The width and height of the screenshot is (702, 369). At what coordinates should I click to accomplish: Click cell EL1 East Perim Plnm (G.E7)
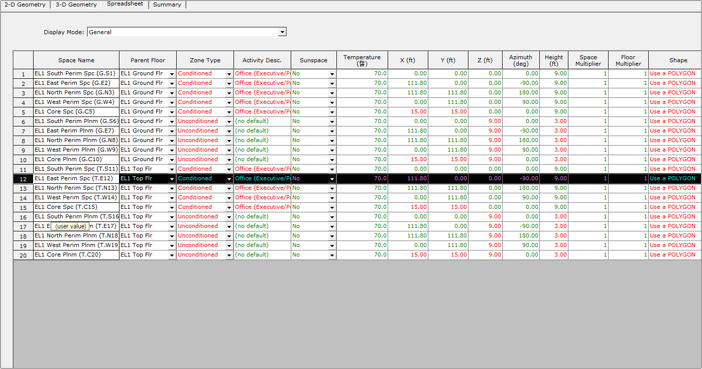pos(76,131)
